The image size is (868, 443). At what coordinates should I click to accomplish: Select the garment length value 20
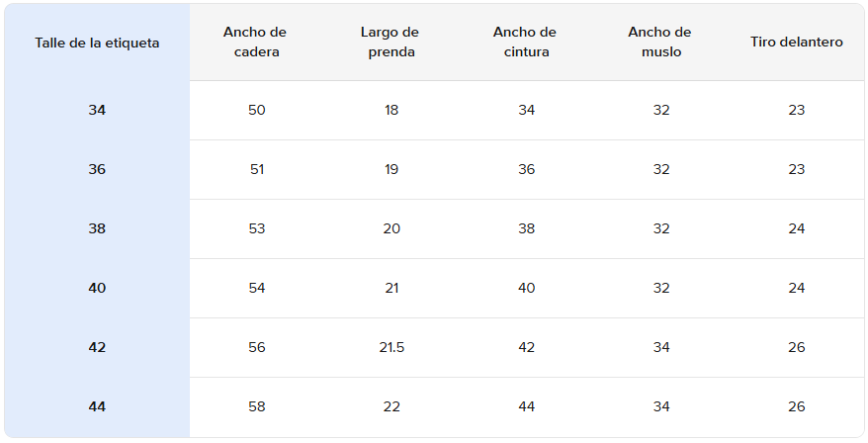click(391, 228)
